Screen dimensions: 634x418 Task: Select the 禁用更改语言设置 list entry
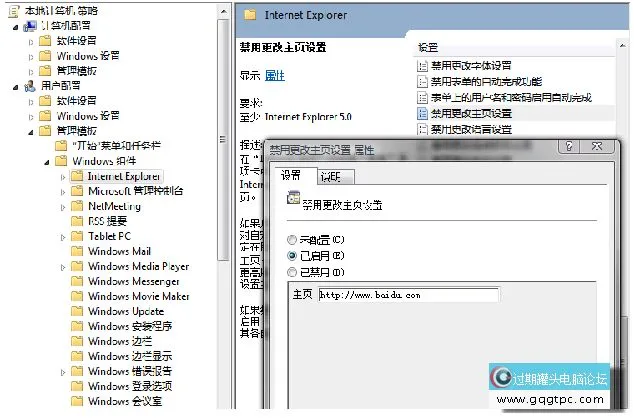[x=471, y=129]
